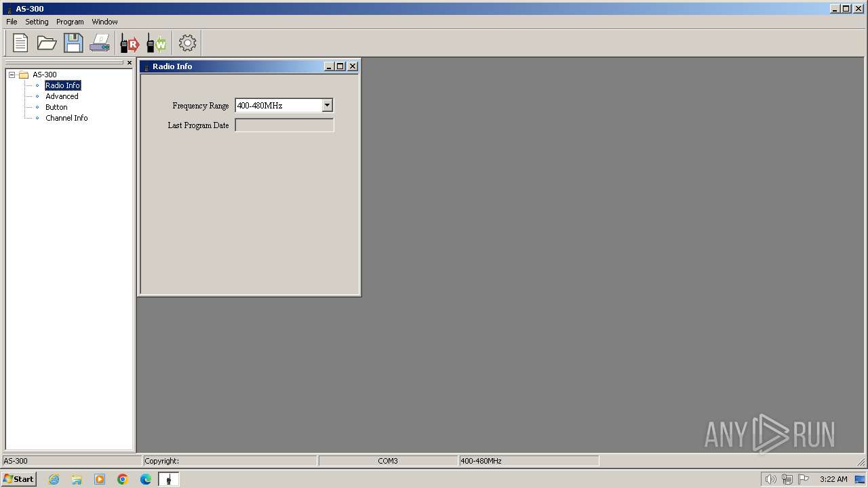Image resolution: width=868 pixels, height=488 pixels.
Task: Click Copyright text in status bar
Action: pyautogui.click(x=161, y=461)
